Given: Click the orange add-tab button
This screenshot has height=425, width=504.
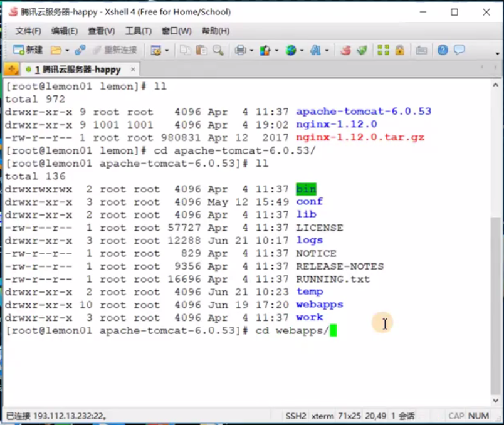Looking at the screenshot, I should [x=11, y=69].
